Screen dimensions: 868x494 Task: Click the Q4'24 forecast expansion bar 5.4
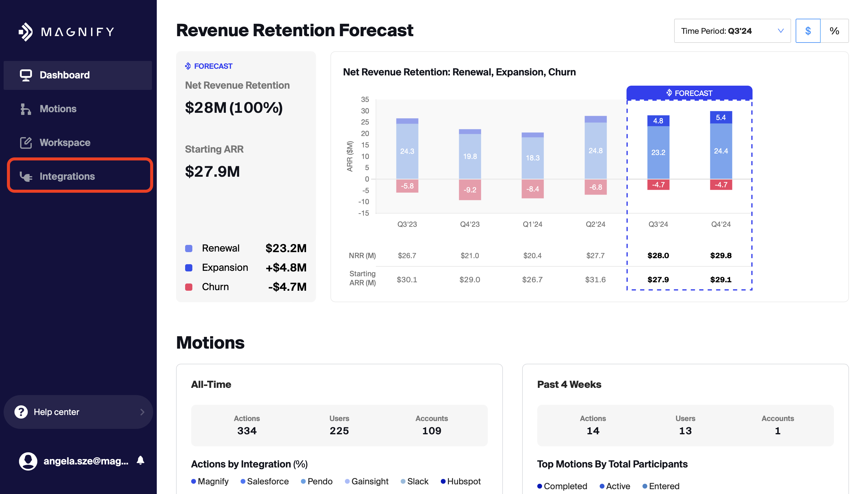721,117
